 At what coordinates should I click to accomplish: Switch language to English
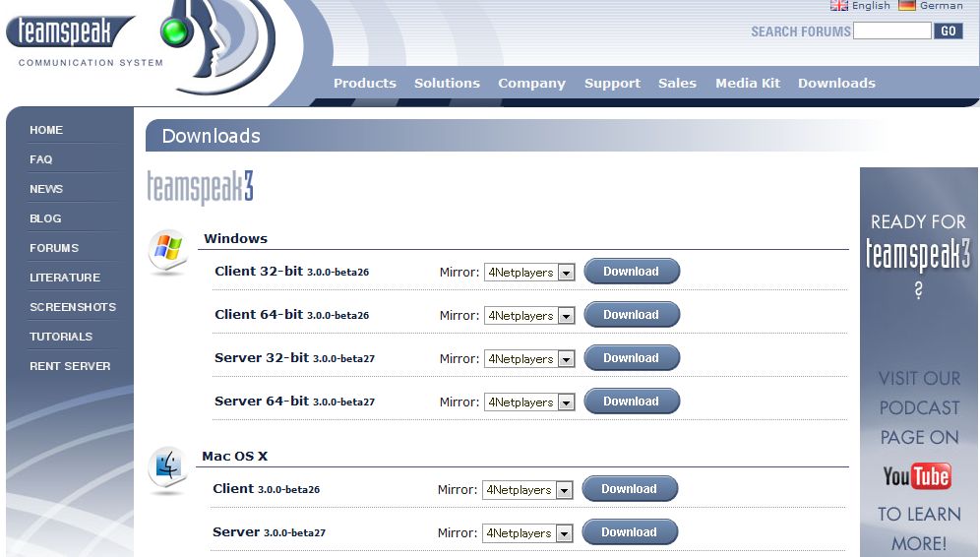[x=871, y=6]
